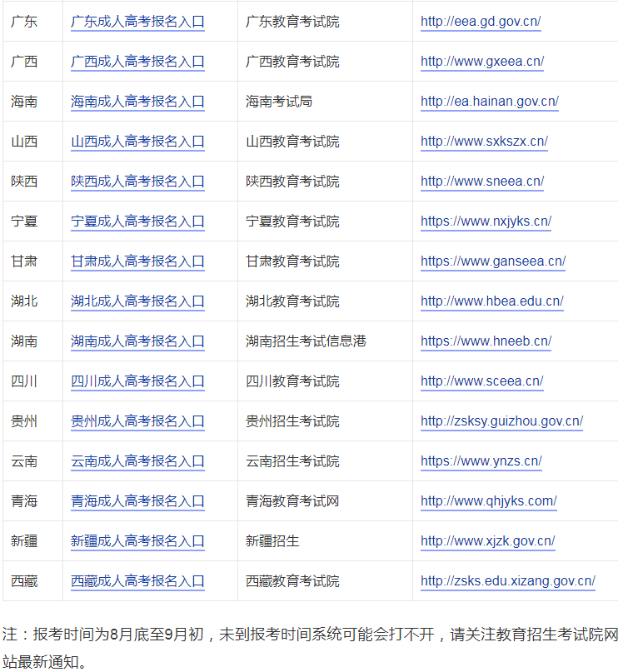Go to http://www.sxkszx.cn/ link
Screen dimensions: 618x672
tap(484, 142)
